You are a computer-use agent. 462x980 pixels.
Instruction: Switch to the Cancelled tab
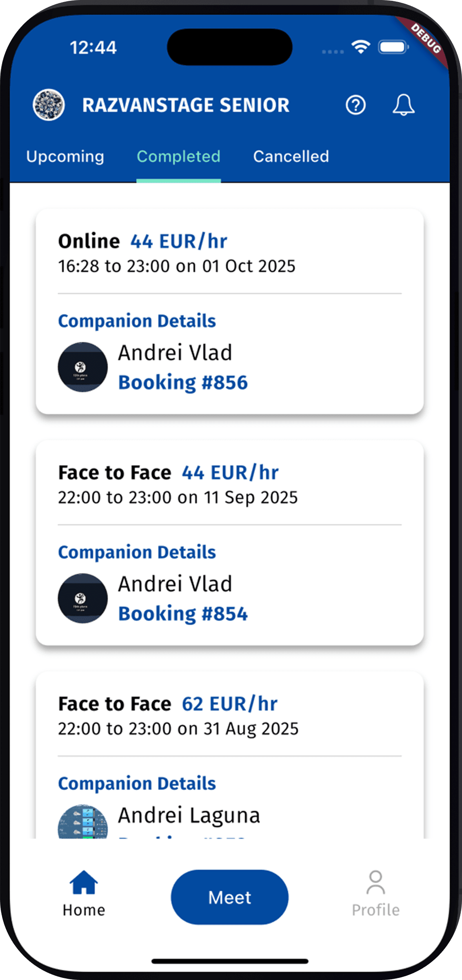click(x=291, y=156)
